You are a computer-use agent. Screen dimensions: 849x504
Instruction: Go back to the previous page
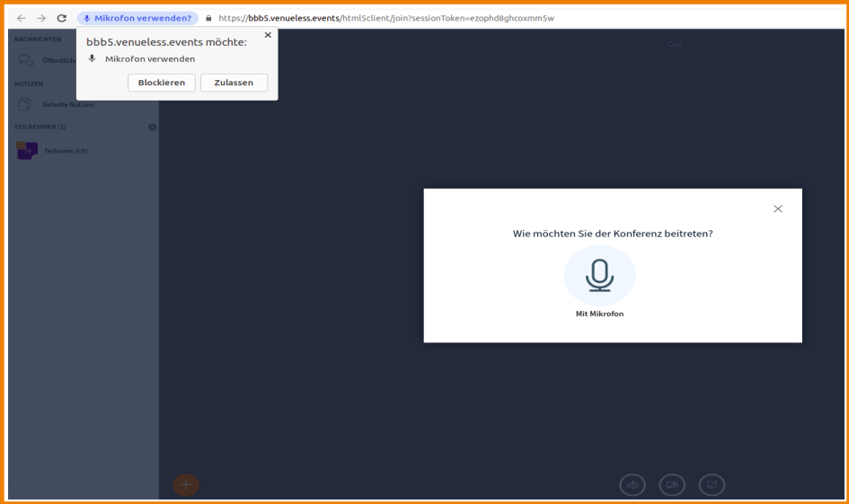point(22,18)
